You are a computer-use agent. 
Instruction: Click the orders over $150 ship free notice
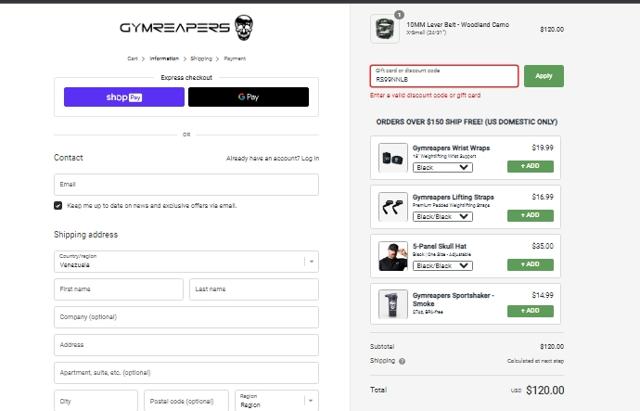(467, 122)
